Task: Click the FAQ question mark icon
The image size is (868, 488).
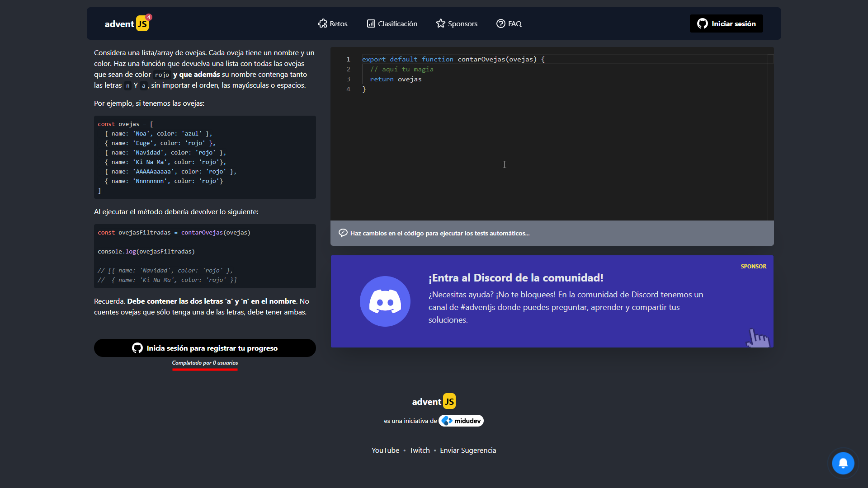Action: [x=500, y=23]
